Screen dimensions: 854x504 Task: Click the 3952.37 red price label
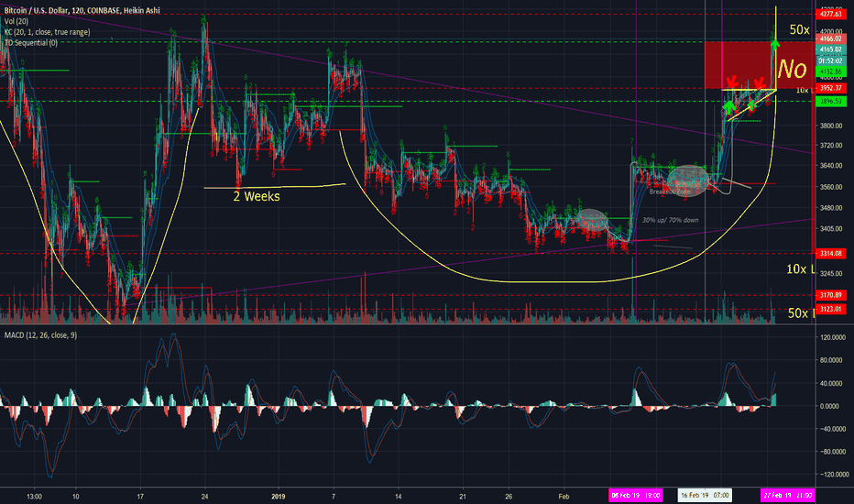point(830,88)
